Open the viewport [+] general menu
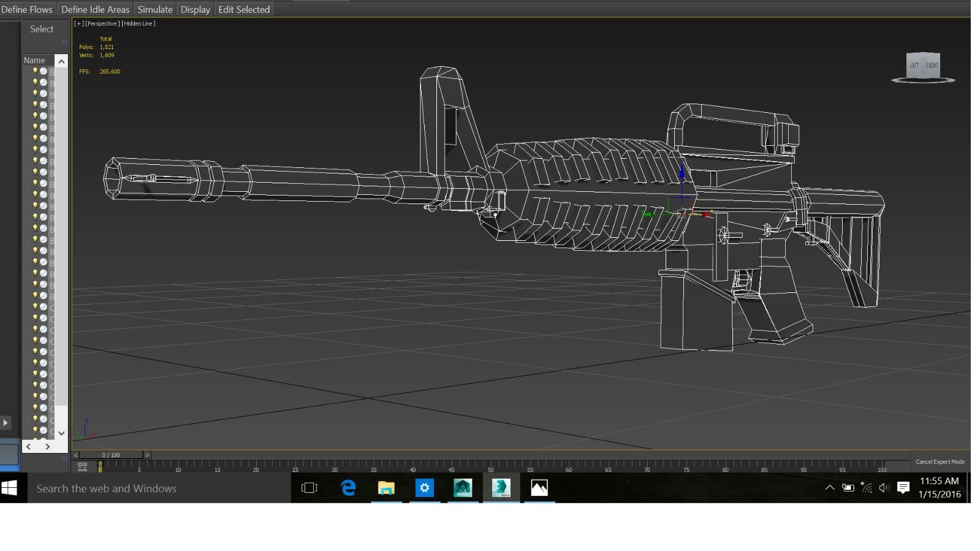 point(78,23)
